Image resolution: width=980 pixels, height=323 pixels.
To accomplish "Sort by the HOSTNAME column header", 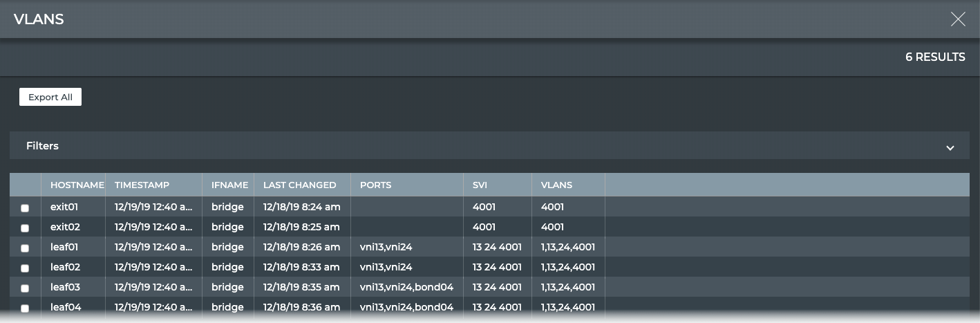I will [x=77, y=185].
